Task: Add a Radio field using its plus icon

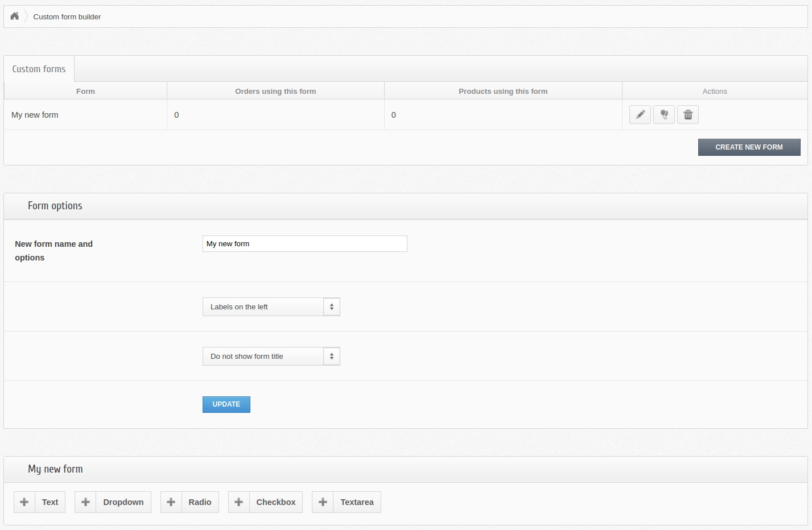Action: tap(171, 502)
